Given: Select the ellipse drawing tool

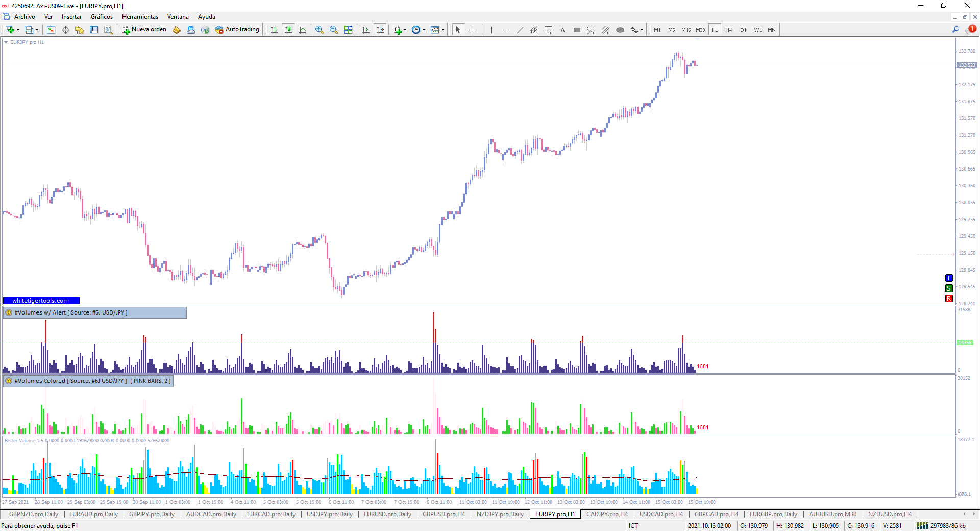Looking at the screenshot, I should coord(620,30).
